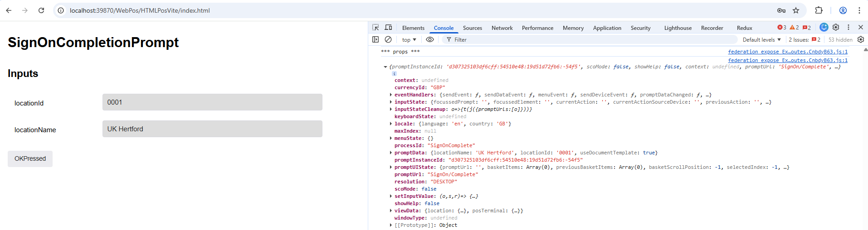Bookmark page with the star icon

[796, 10]
